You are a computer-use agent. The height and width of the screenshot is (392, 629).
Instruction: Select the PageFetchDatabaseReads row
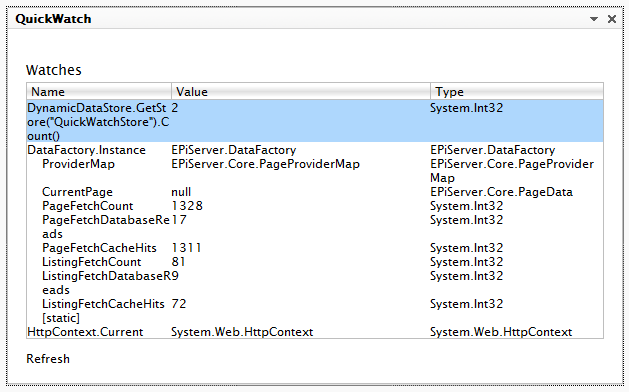[315, 227]
